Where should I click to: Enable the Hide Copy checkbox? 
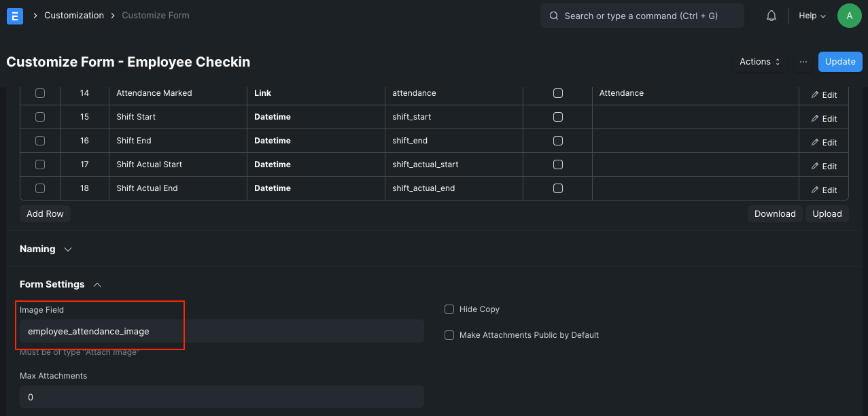point(449,309)
